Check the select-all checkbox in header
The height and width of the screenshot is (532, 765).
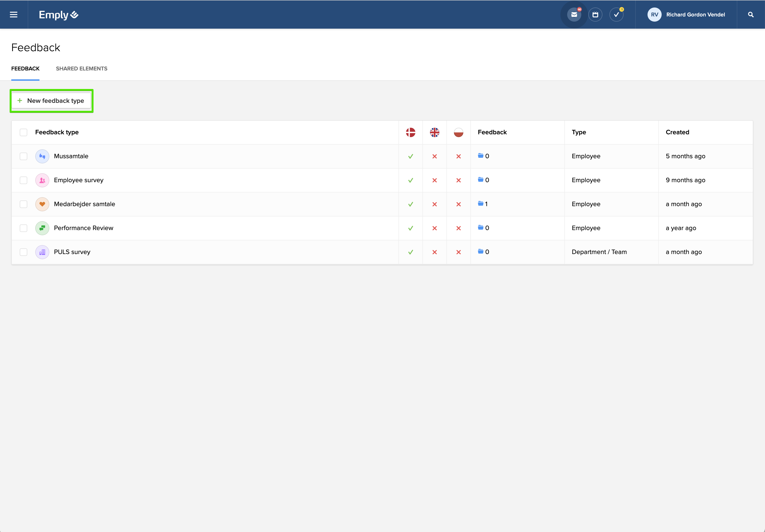(23, 132)
